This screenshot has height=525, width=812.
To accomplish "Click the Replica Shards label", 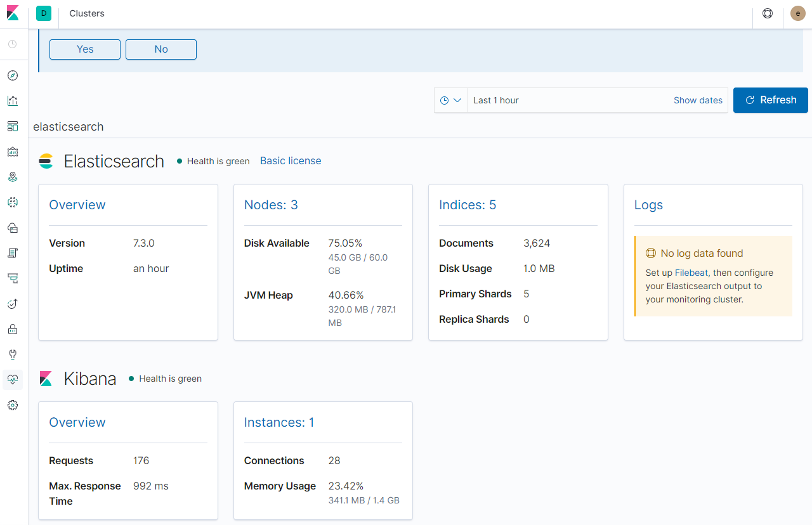I will point(474,320).
